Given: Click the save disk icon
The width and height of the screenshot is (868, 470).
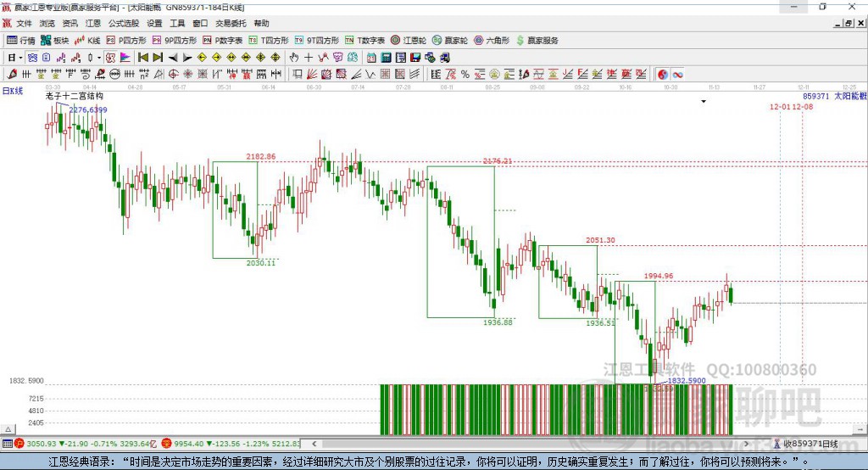Looking at the screenshot, I should pos(415,58).
